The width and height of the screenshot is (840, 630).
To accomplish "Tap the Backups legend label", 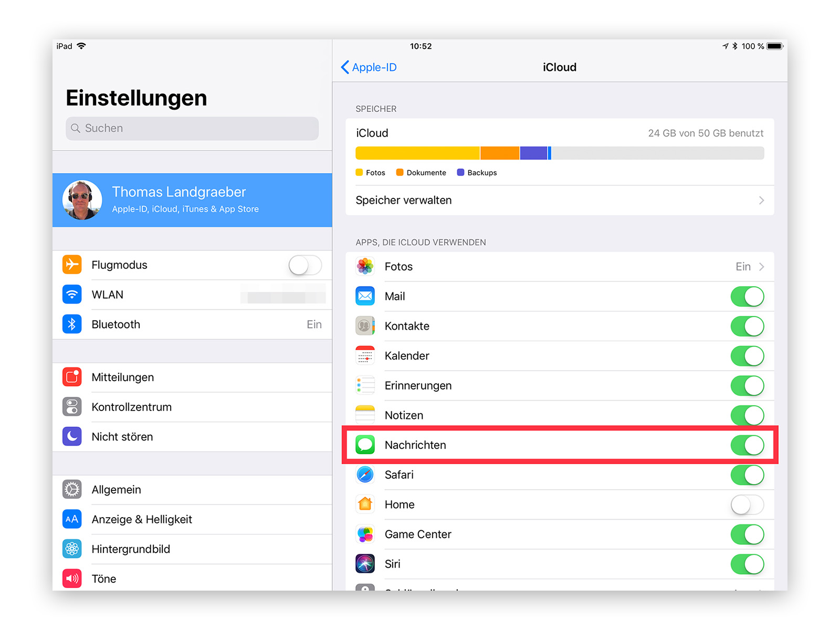I will 482,173.
